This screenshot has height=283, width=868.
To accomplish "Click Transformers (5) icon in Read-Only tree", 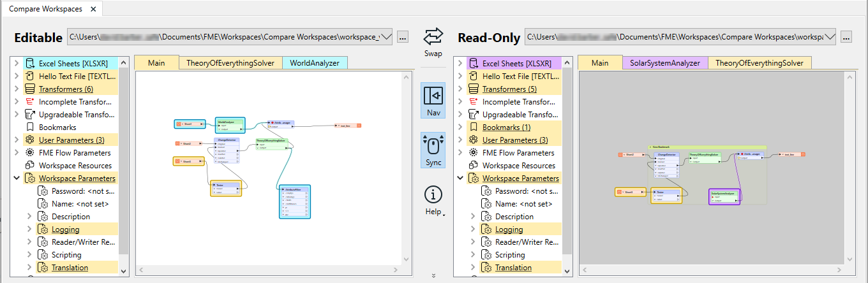I will tap(472, 89).
